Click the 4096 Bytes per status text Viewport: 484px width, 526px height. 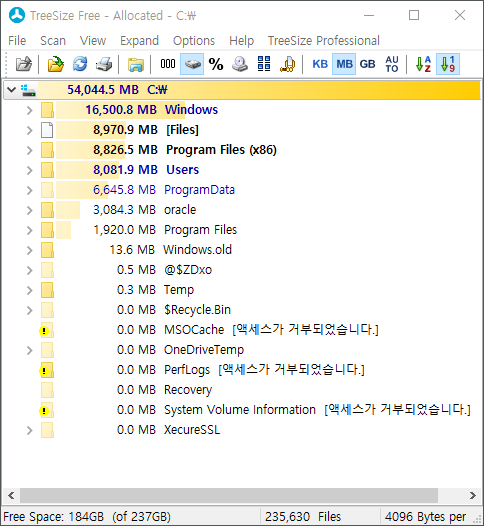[425, 517]
